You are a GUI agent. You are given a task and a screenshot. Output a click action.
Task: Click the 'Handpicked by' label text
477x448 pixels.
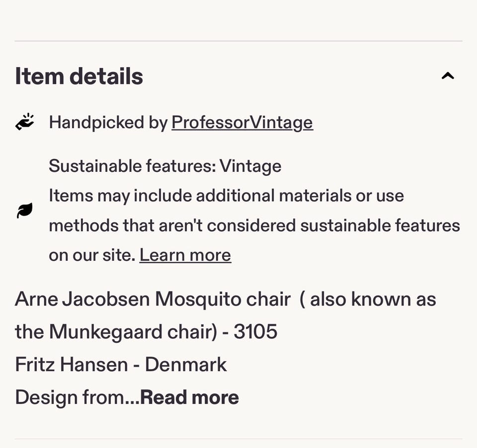pyautogui.click(x=108, y=122)
